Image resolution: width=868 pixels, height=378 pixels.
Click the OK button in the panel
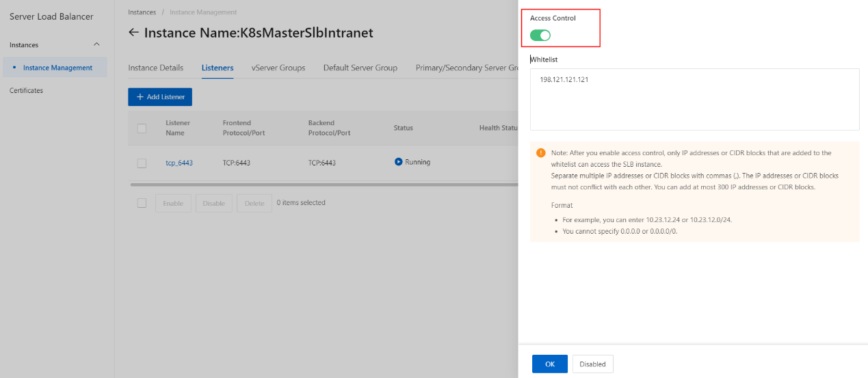(550, 364)
